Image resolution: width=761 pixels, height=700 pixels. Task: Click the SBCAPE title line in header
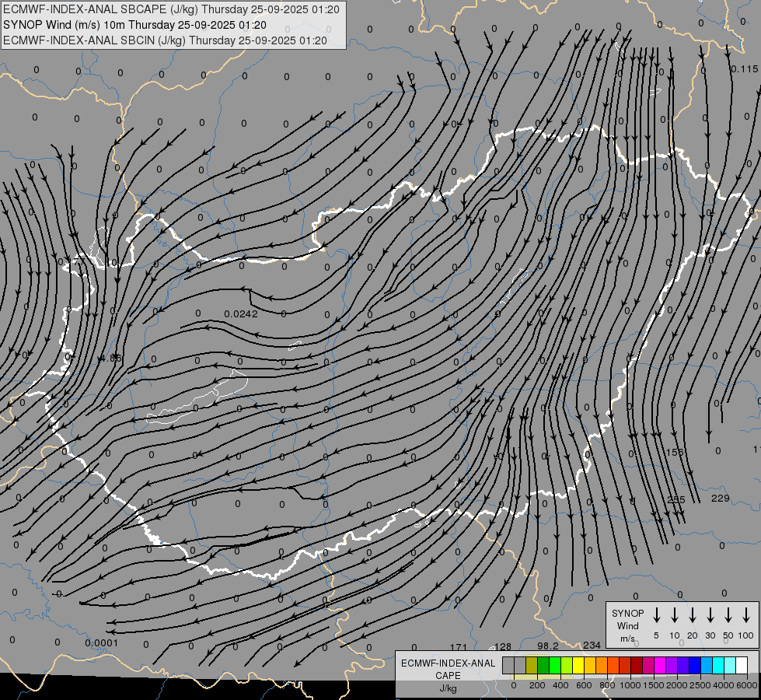(x=171, y=9)
